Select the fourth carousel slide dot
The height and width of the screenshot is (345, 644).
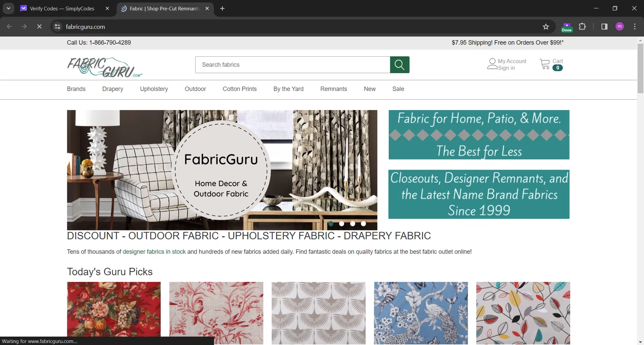[363, 223]
